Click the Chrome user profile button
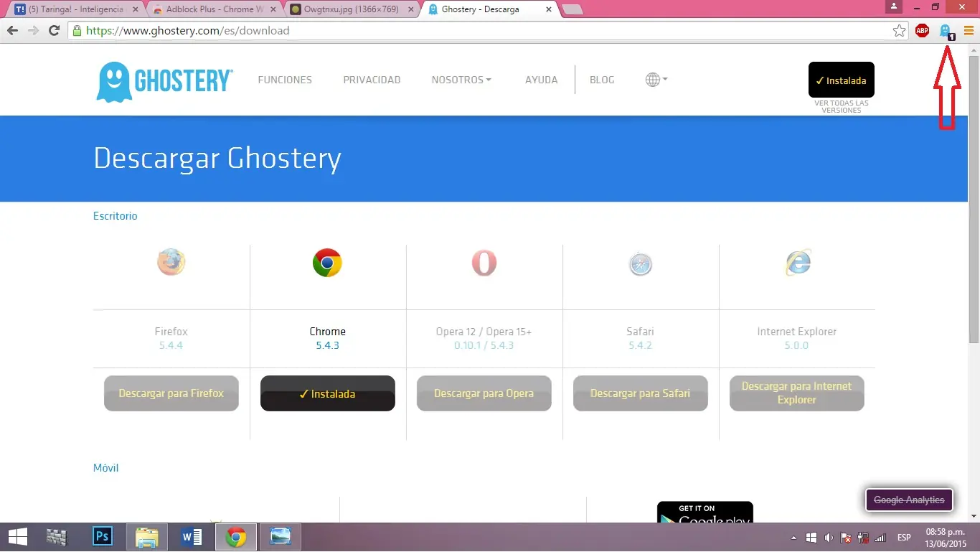 [894, 6]
